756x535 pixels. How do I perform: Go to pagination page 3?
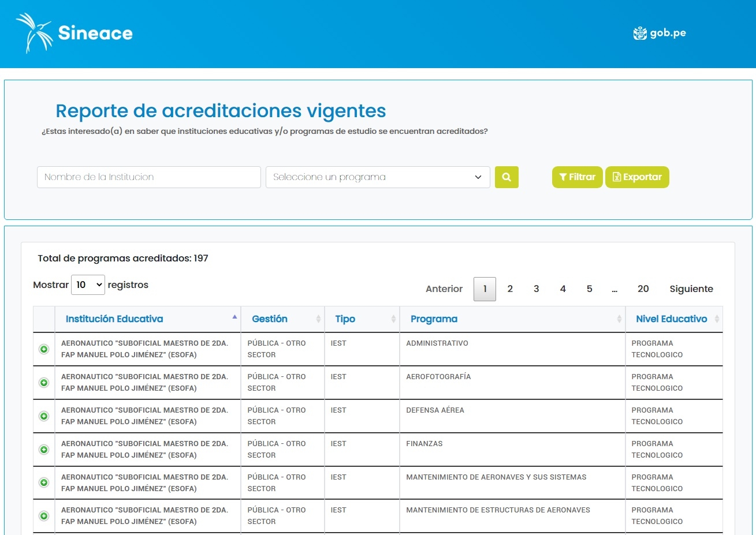pos(537,289)
